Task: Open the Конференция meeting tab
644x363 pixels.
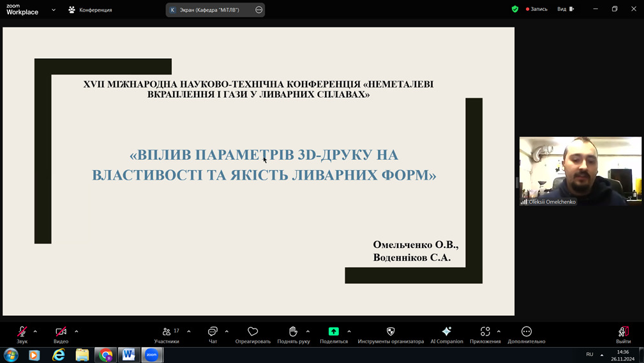Action: (90, 10)
